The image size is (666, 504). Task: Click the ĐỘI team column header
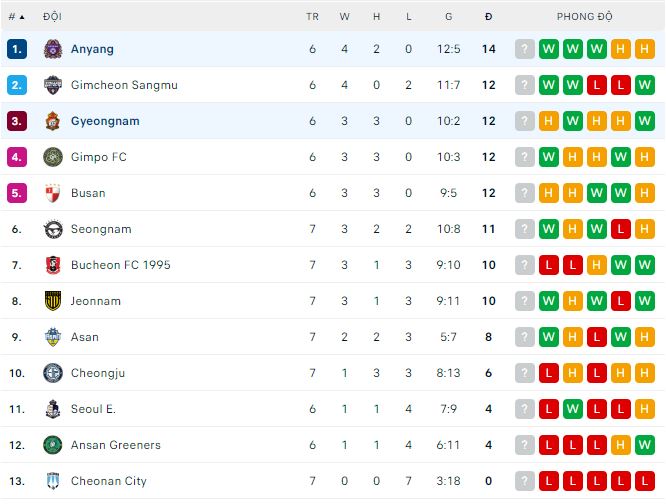click(x=52, y=17)
